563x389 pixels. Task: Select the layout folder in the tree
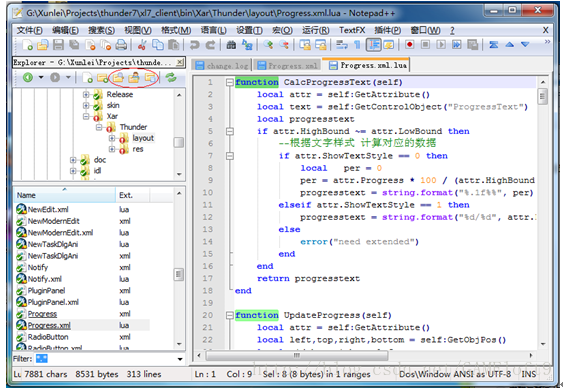coord(143,138)
